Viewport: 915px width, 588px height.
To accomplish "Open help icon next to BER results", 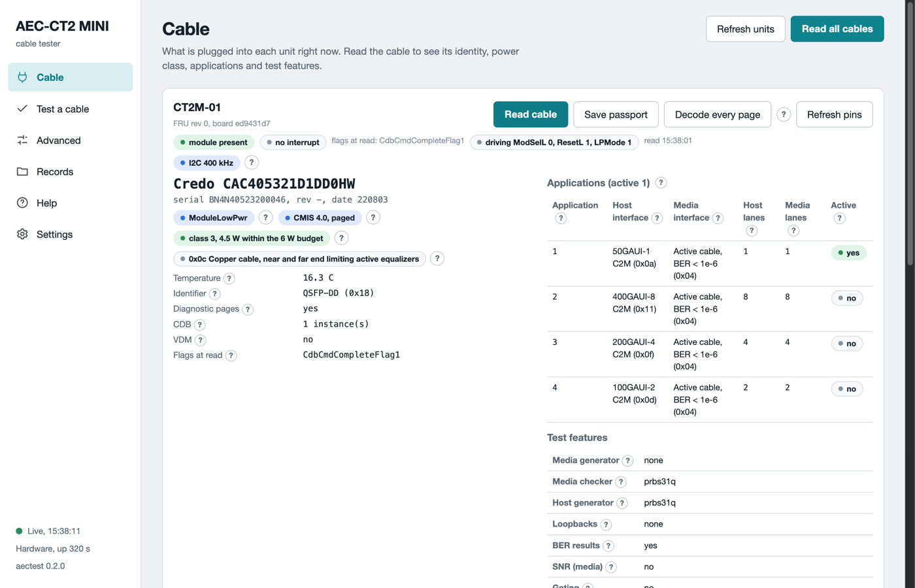I will tap(608, 546).
